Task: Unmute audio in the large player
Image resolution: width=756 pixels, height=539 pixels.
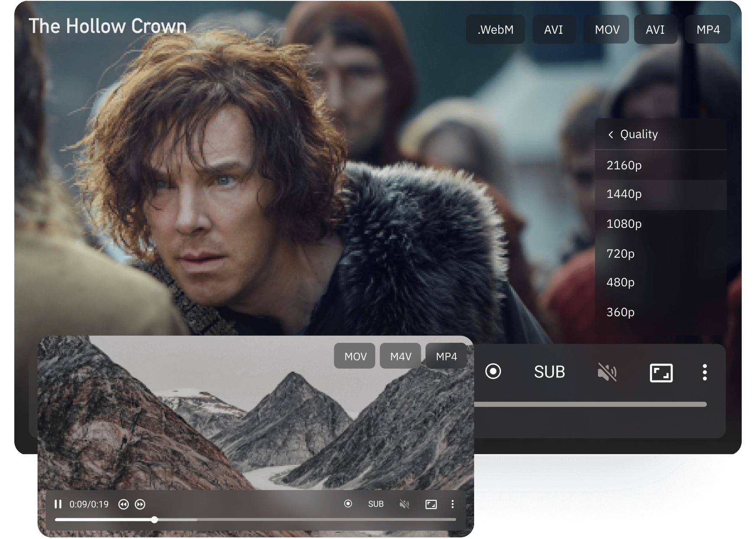Action: click(x=607, y=372)
